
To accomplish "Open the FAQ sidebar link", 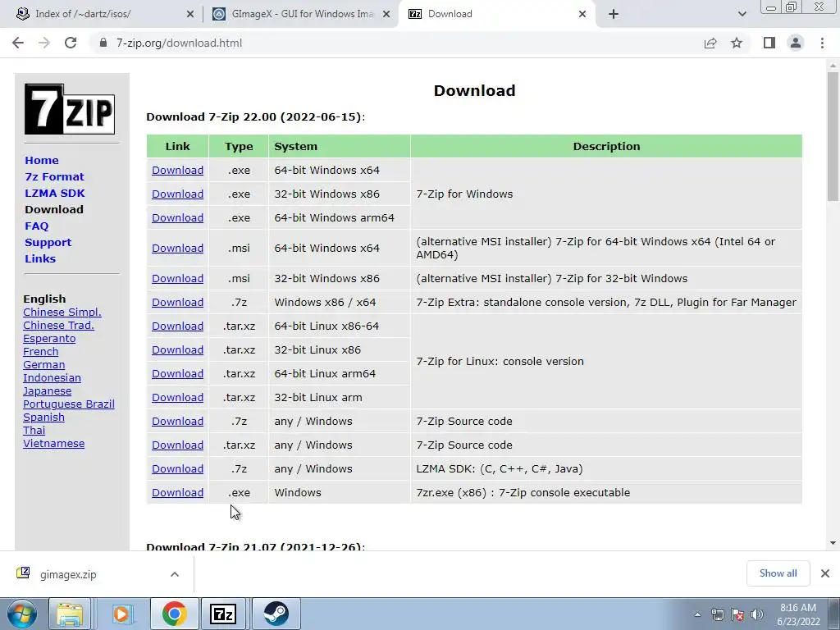I will coord(36,226).
